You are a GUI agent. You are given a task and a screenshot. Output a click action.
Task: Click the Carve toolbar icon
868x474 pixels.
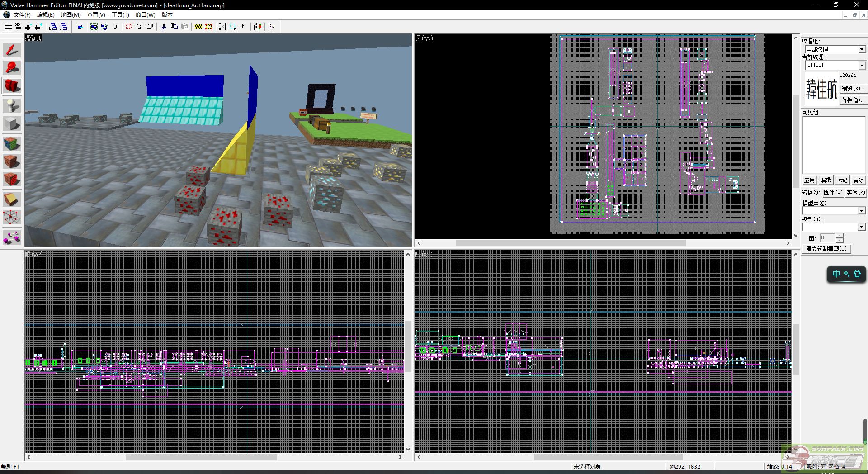point(80,27)
